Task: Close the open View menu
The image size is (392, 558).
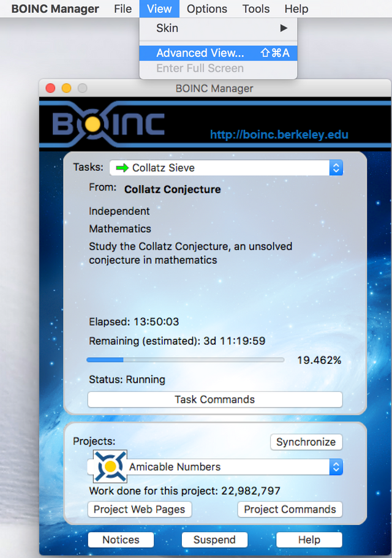Action: pyautogui.click(x=159, y=9)
